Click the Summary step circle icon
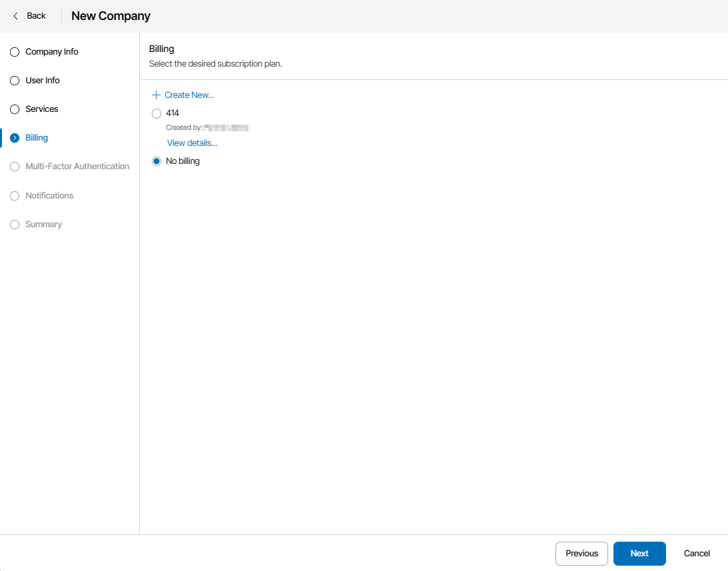Screen dimensions: 728x571 tap(15, 225)
